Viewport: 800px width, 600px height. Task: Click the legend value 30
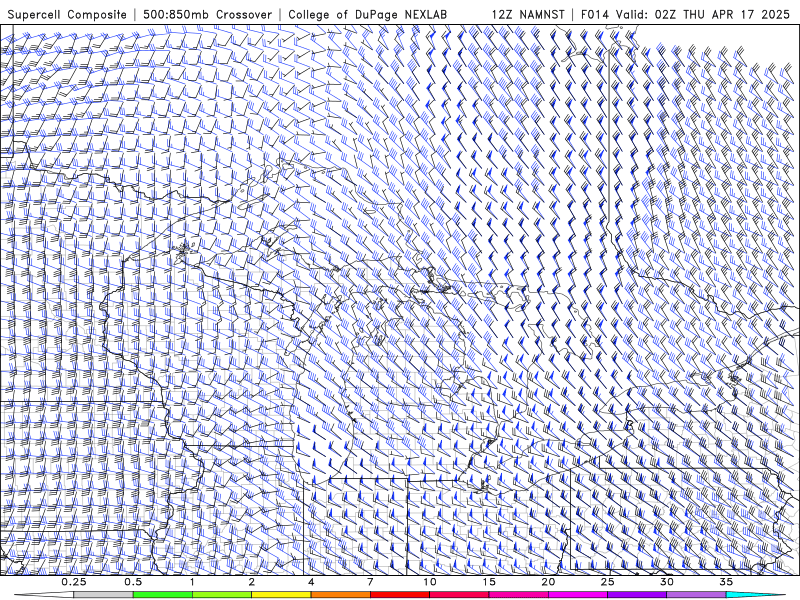click(x=667, y=582)
